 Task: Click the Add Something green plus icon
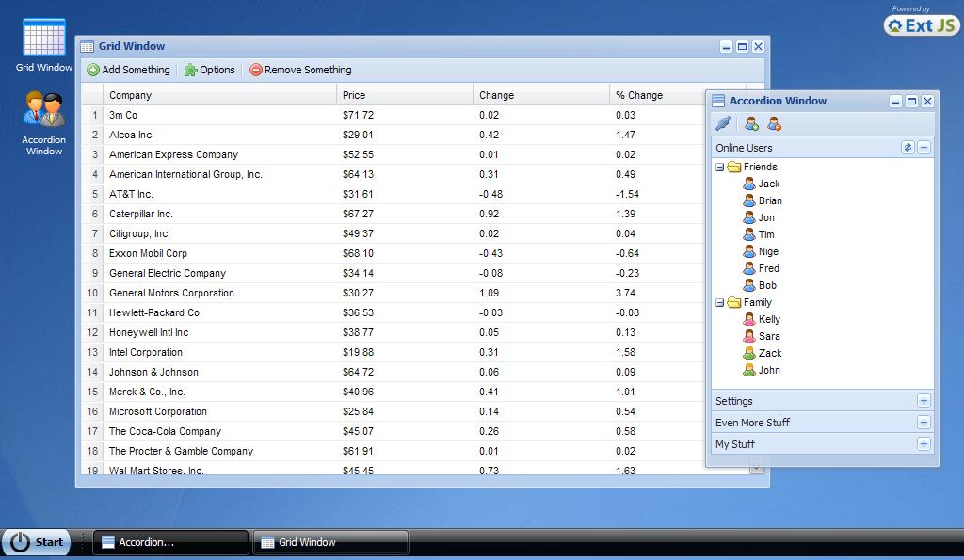coord(91,70)
